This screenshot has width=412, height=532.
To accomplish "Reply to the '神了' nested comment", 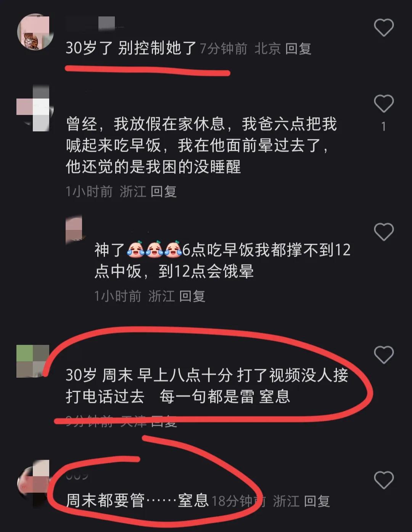I will pos(192,296).
